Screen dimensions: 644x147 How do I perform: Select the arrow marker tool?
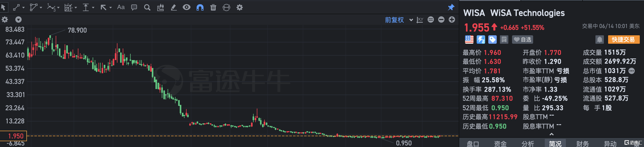103,7
